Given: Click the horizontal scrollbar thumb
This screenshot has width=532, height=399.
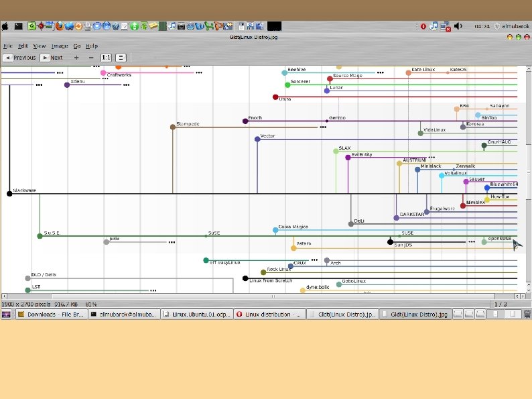Looking at the screenshot, I should point(273,296).
